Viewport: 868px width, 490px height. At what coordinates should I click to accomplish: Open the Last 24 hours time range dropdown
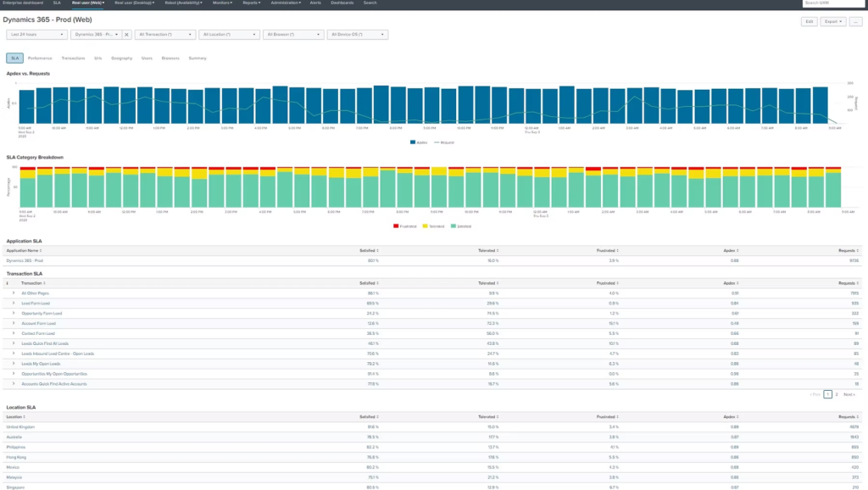click(36, 34)
